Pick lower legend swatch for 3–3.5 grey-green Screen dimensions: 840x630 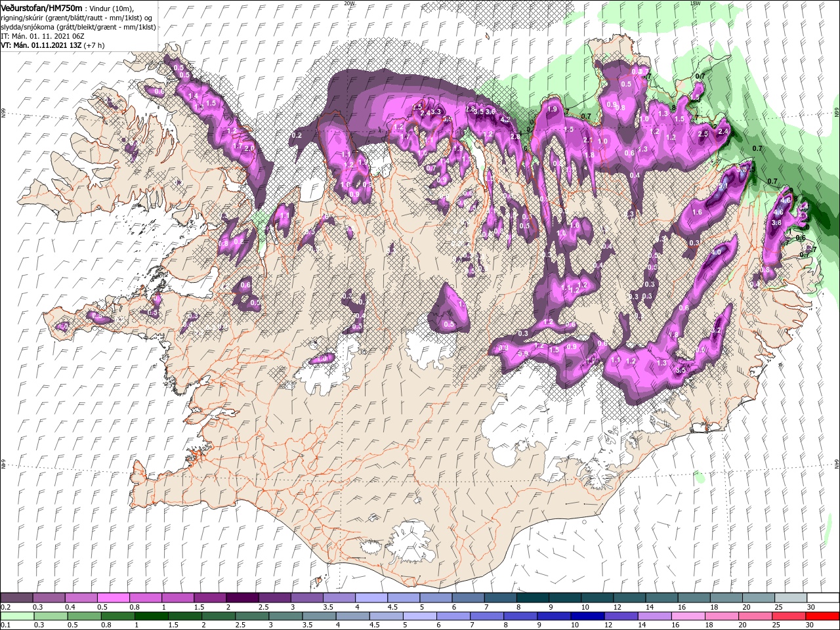(285, 616)
